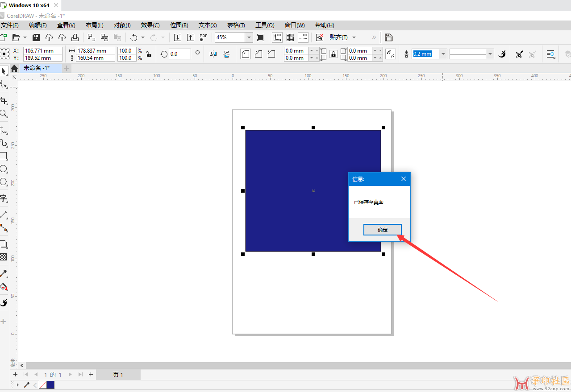The width and height of the screenshot is (571, 392).
Task: Open the line style dropdown
Action: tap(490, 54)
